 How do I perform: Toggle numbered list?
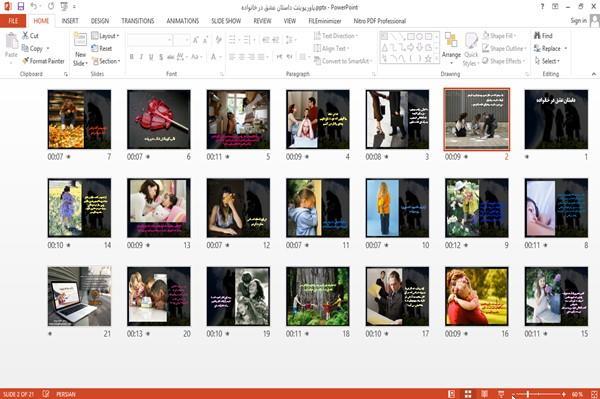(248, 40)
